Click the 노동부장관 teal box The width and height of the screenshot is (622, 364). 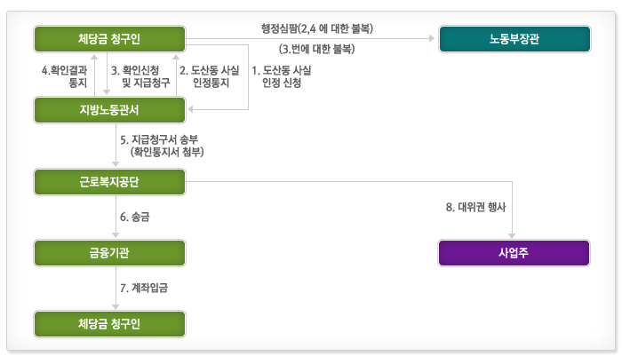point(514,39)
